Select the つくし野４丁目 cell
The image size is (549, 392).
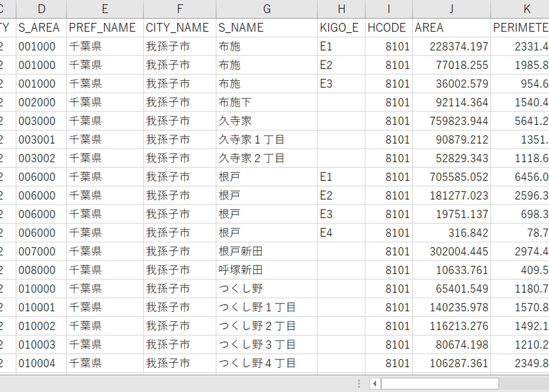point(267,363)
